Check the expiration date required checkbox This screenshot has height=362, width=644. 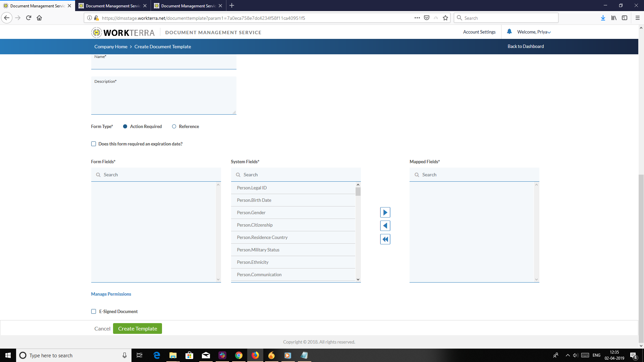(x=94, y=144)
